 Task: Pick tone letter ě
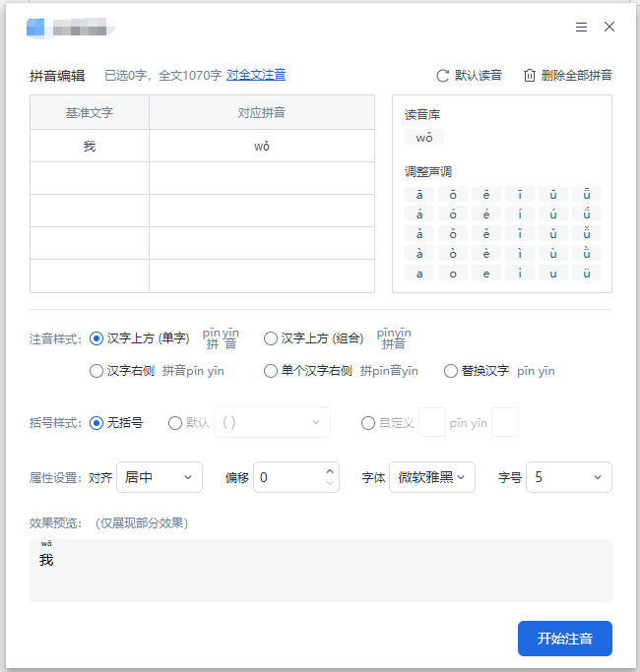click(486, 233)
